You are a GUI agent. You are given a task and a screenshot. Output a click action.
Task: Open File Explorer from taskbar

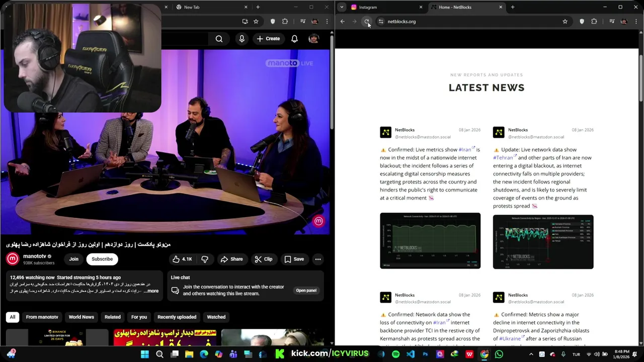[x=189, y=354]
